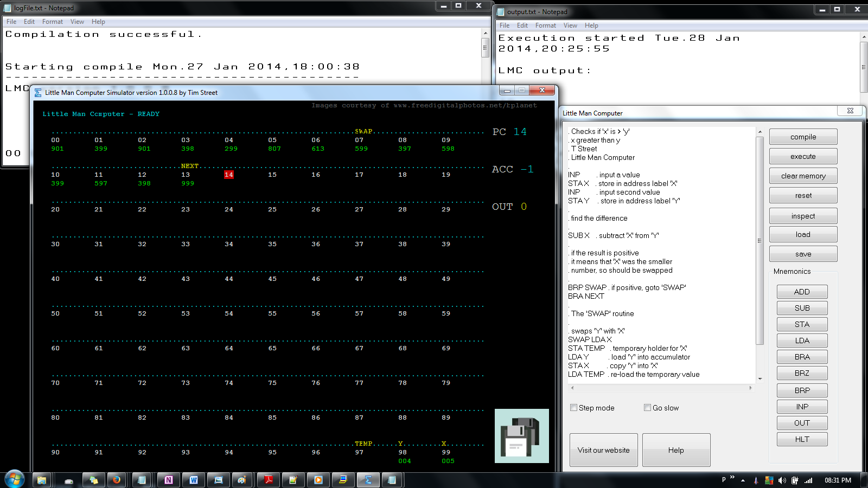Image resolution: width=868 pixels, height=488 pixels.
Task: Switch to Microsoft Word in the taskbar
Action: pos(194,480)
